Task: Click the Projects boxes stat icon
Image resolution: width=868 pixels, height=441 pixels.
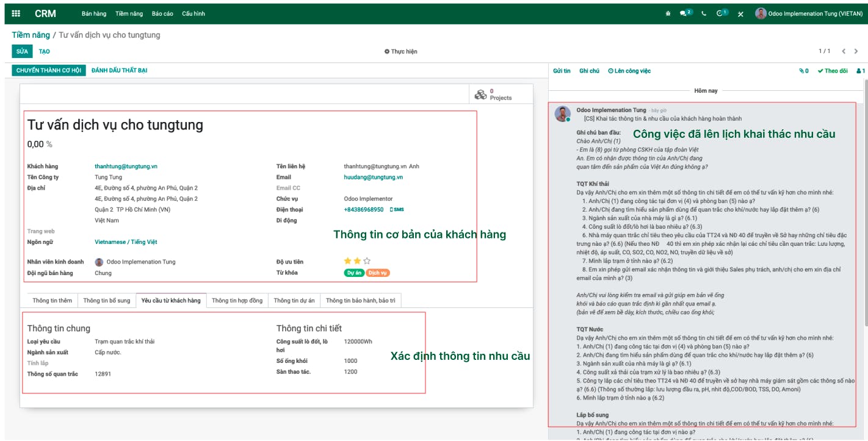Action: tap(481, 95)
